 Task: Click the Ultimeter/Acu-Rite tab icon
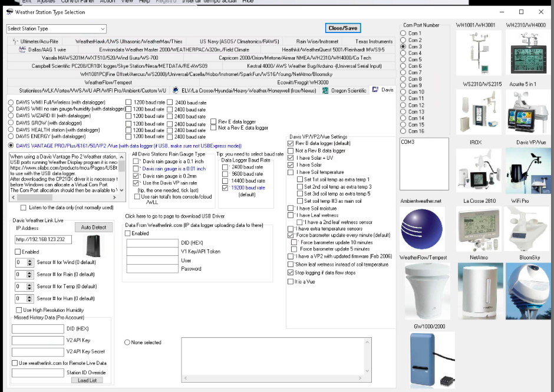[x=15, y=41]
